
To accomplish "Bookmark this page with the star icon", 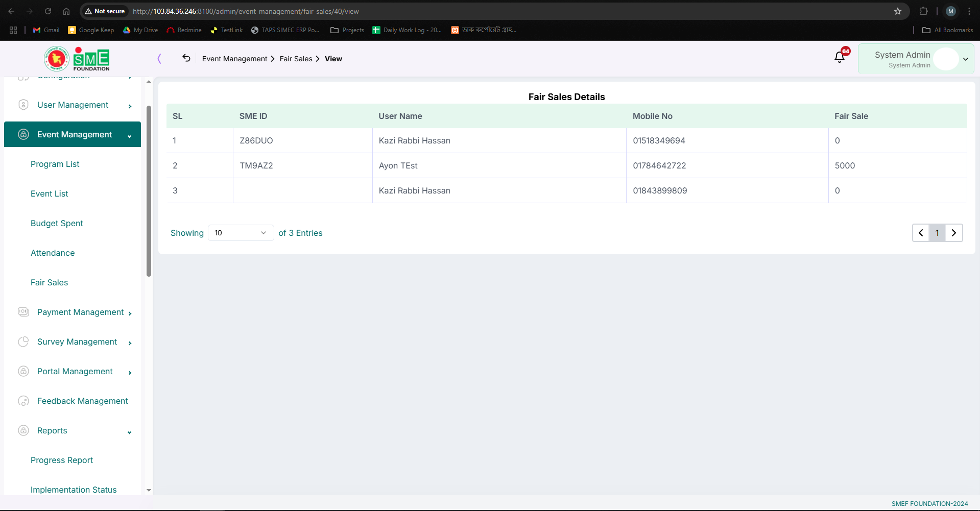I will (898, 11).
